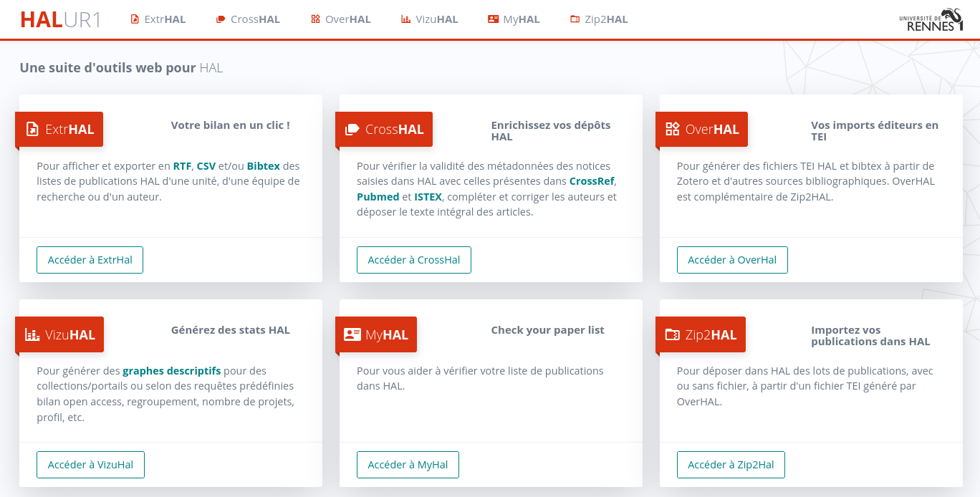Click 'Une suite d'outils web pour HAL' title
The height and width of the screenshot is (497, 980).
122,68
